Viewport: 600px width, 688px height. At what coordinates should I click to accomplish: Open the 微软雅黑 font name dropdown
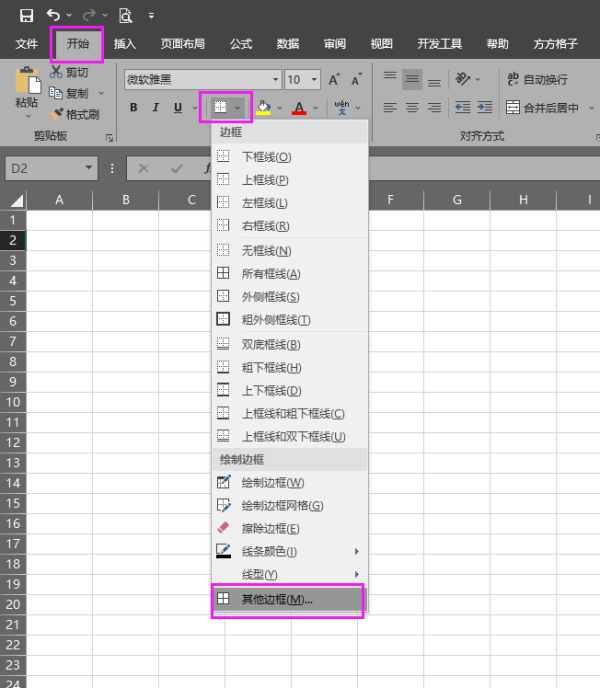pos(275,79)
